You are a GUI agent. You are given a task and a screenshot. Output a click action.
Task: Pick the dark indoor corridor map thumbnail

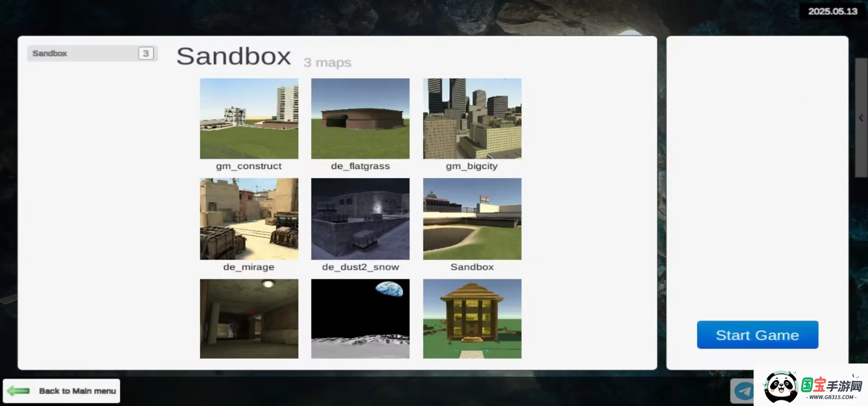[x=249, y=319]
